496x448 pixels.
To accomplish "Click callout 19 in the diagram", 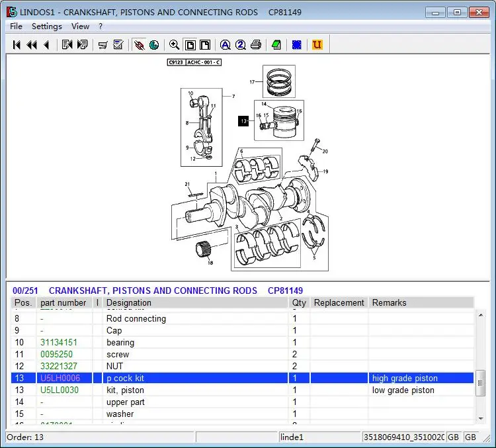I will click(325, 171).
